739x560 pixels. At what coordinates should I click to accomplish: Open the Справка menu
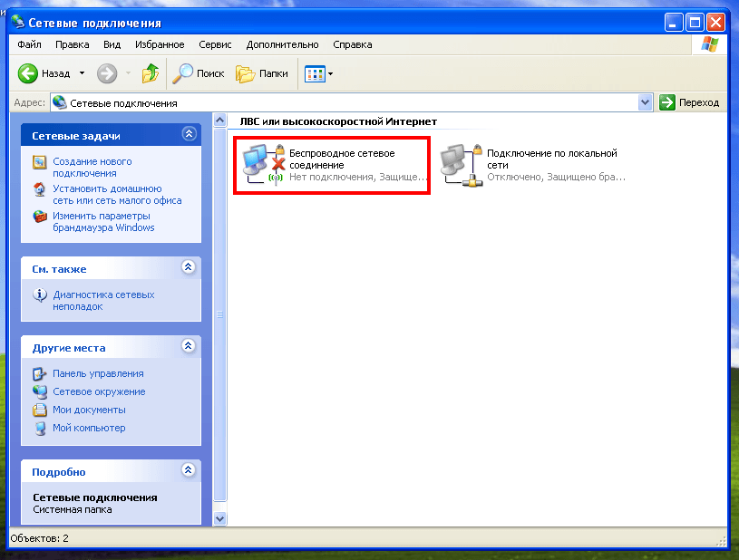(x=353, y=44)
